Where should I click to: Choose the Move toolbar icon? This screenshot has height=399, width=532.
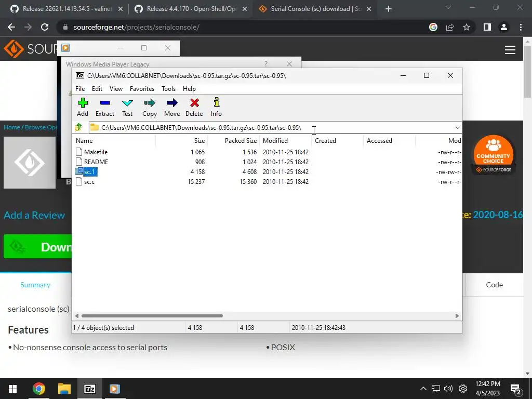point(172,103)
